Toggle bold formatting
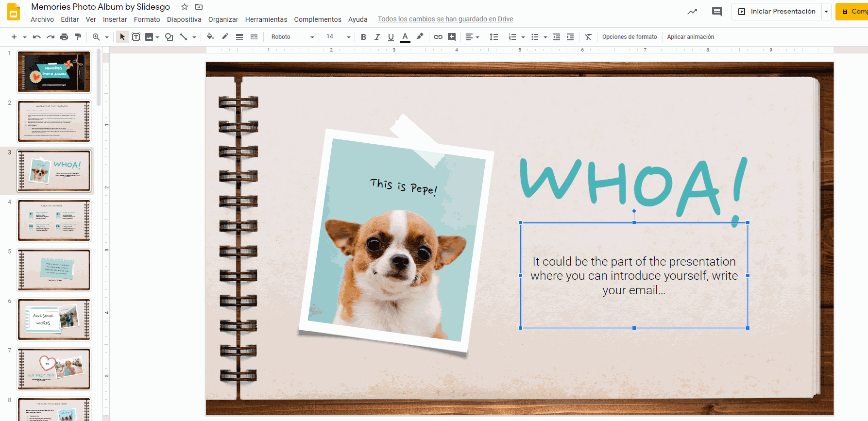Screen dimensions: 868x421 363,37
